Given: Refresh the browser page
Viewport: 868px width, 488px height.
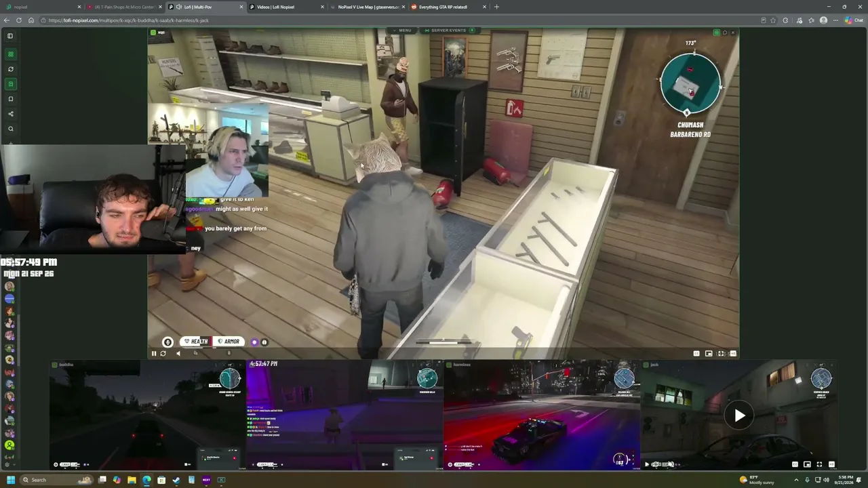Looking at the screenshot, I should click(x=19, y=20).
